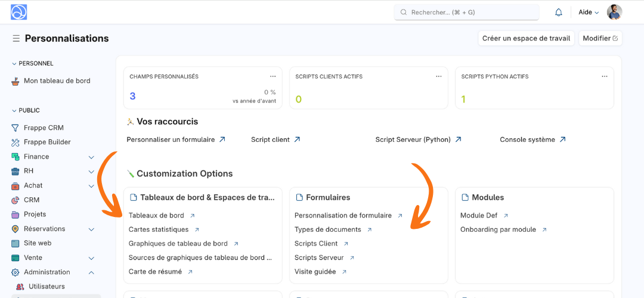Open Personnaliser un formulaire shortcut
Image resolution: width=644 pixels, height=298 pixels.
point(171,139)
